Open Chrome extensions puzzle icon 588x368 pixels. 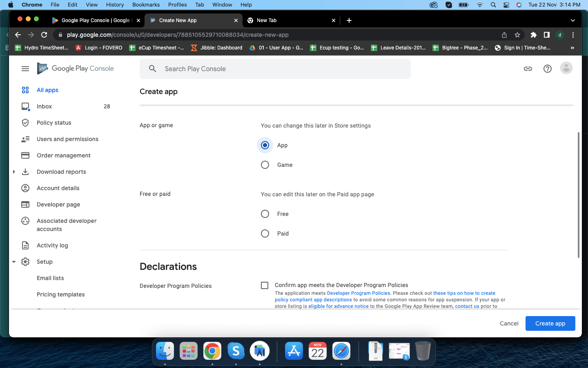tap(533, 35)
